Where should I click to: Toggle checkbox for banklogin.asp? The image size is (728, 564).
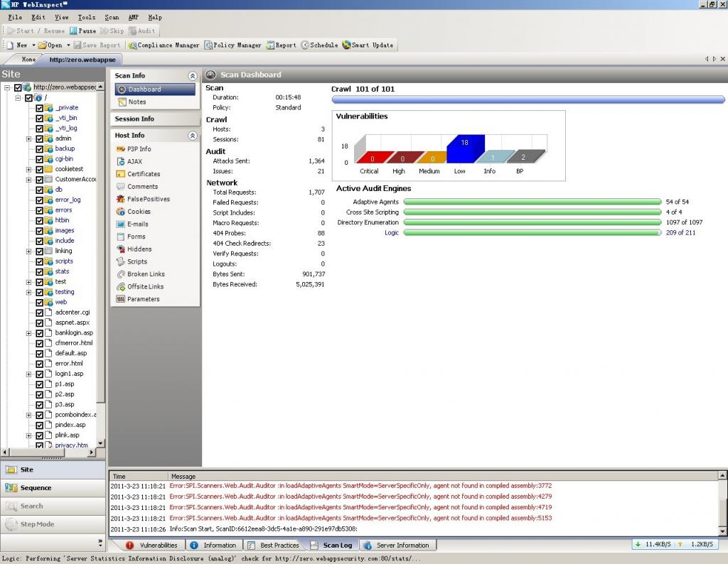(40, 332)
